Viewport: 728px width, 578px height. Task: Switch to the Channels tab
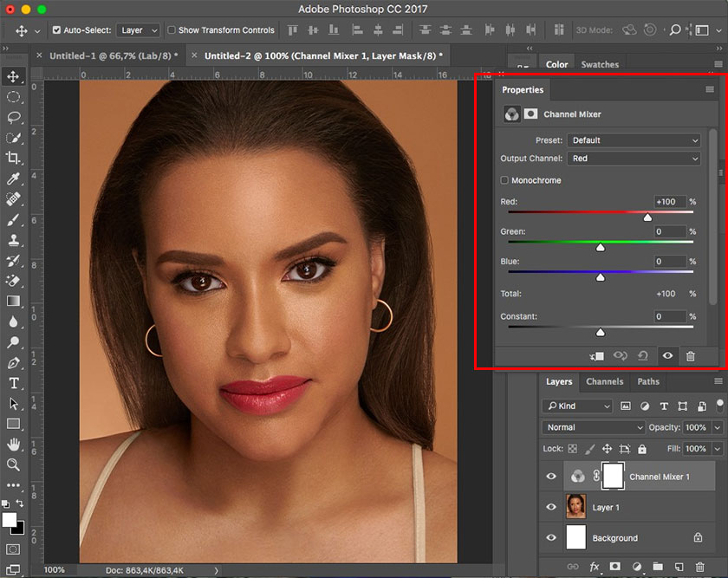tap(604, 381)
